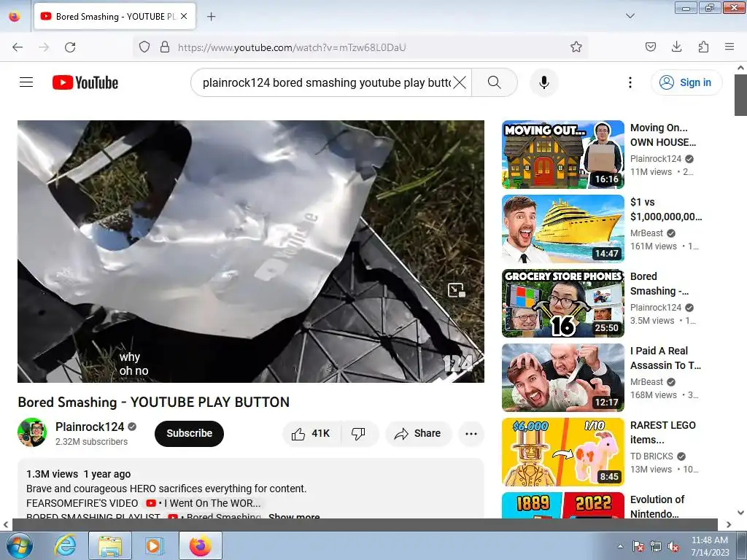Image resolution: width=747 pixels, height=560 pixels.
Task: Open the Moving Out thumbnail video
Action: (x=562, y=155)
